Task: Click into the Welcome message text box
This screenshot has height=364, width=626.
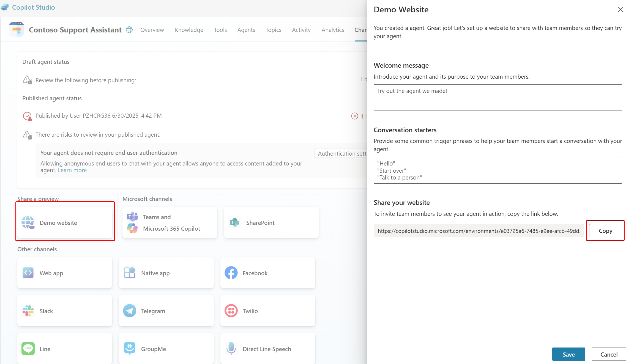Action: (497, 98)
